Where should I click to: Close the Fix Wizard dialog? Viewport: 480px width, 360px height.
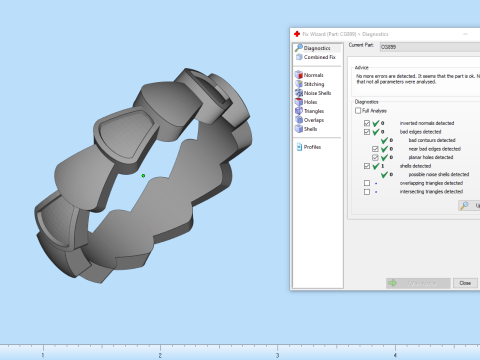pos(465,283)
